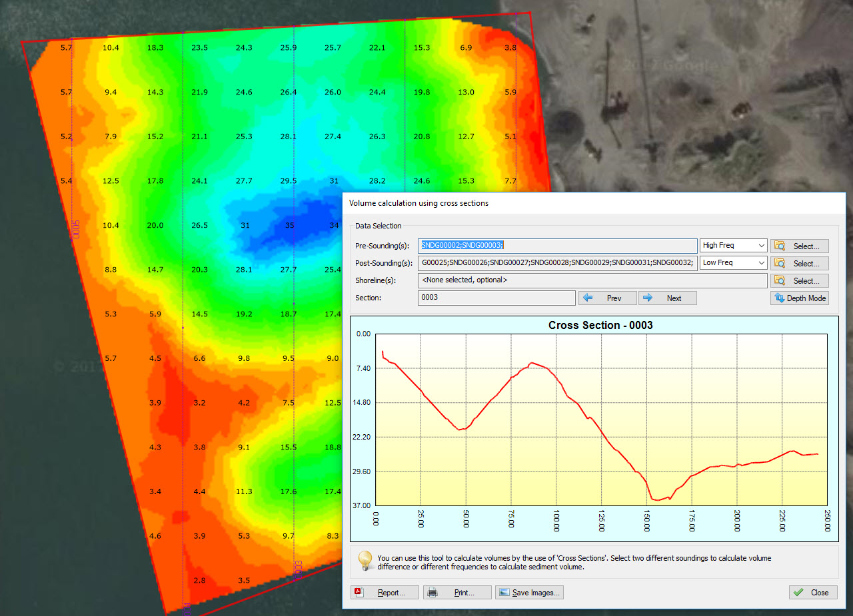Viewport: 853px width, 616px height.
Task: Click the Pre-Sounding(s) input field
Action: 558,246
